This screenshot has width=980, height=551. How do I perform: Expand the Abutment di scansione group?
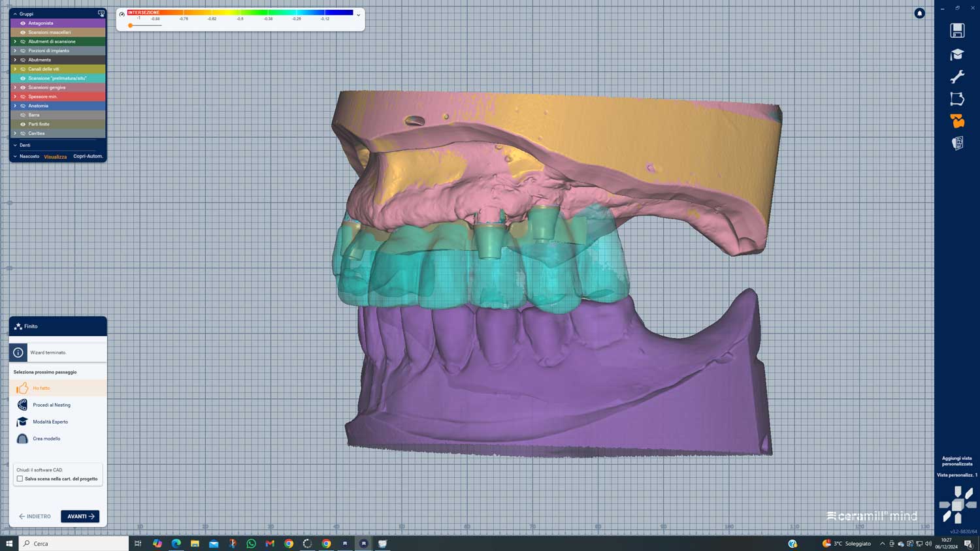tap(15, 41)
